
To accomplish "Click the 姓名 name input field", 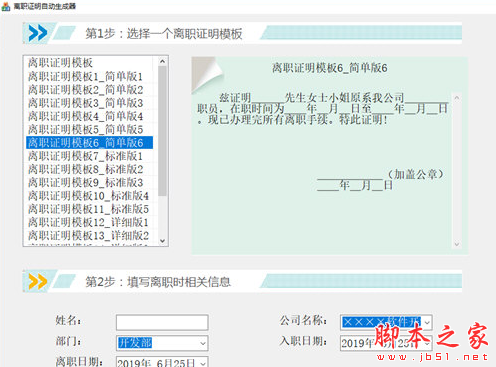I will click(x=162, y=322).
